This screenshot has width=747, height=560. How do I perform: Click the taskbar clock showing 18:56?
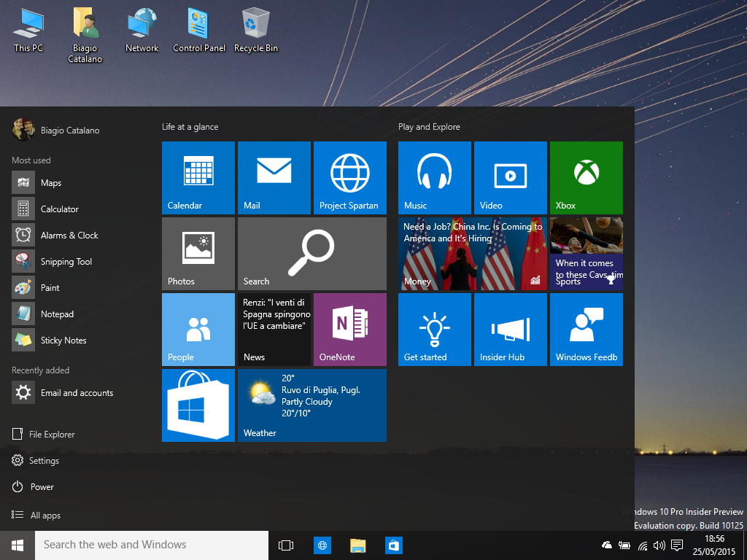point(714,545)
